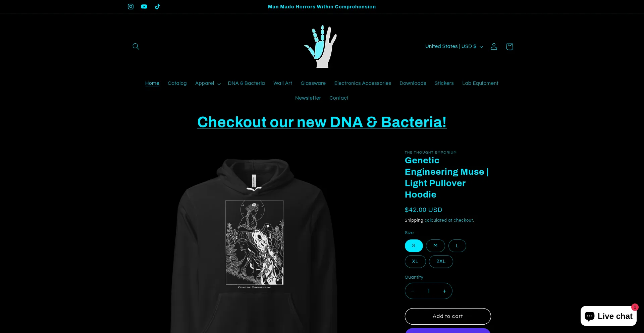
Task: Click the hand logo in the header
Action: [321, 47]
